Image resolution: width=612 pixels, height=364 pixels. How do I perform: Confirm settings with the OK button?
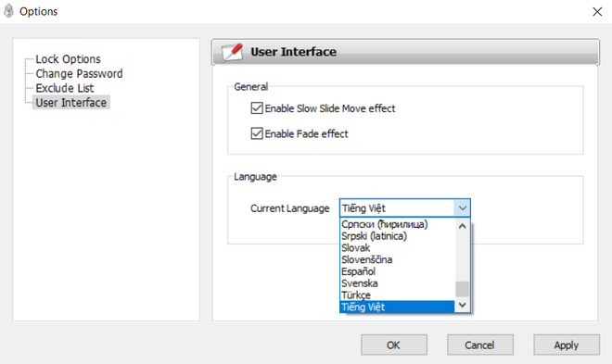point(393,345)
